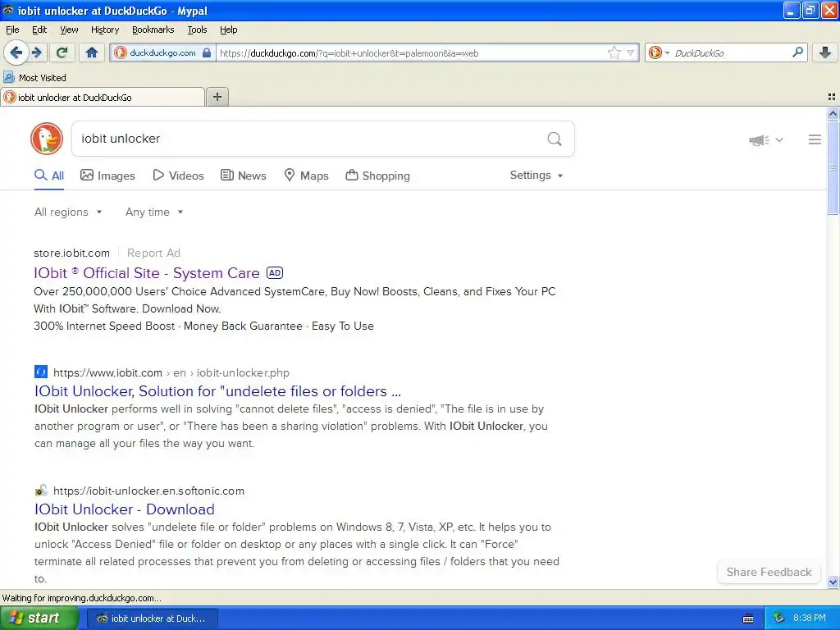Click the iobit-unlocker.en.softonic.com URL

[149, 491]
